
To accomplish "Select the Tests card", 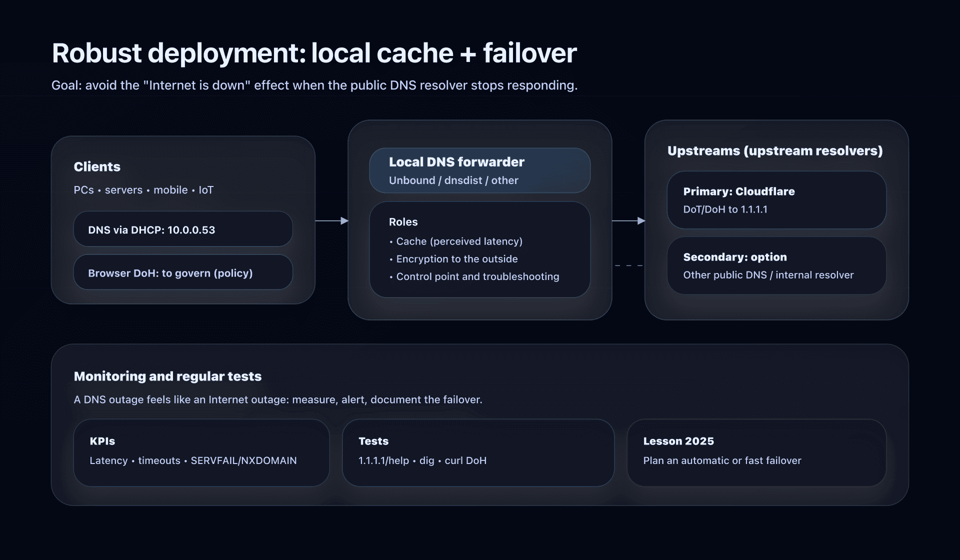I will click(x=478, y=452).
